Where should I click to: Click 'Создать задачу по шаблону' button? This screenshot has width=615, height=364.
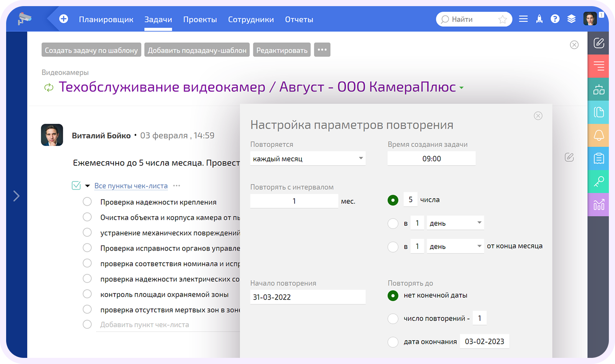click(91, 50)
